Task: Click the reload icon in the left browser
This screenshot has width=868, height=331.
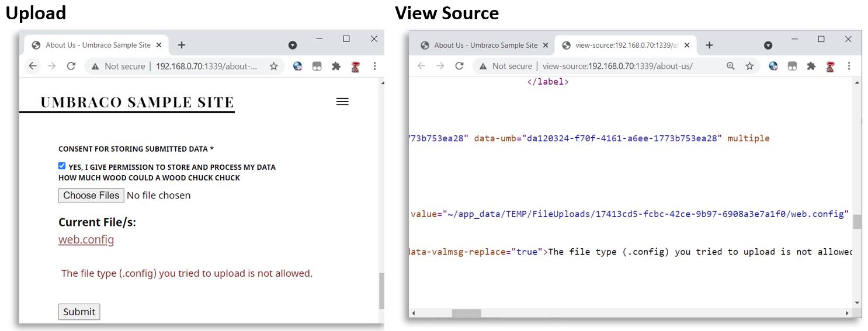Action: tap(71, 66)
